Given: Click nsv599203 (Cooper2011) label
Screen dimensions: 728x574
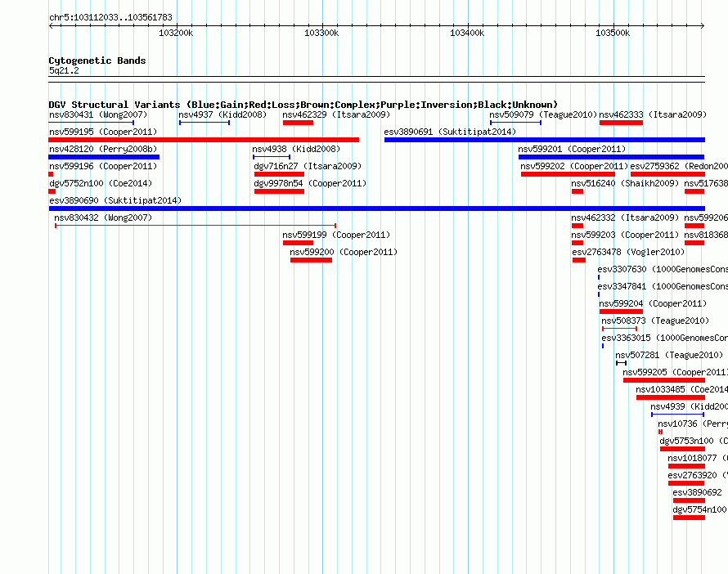Looking at the screenshot, I should click(625, 235).
